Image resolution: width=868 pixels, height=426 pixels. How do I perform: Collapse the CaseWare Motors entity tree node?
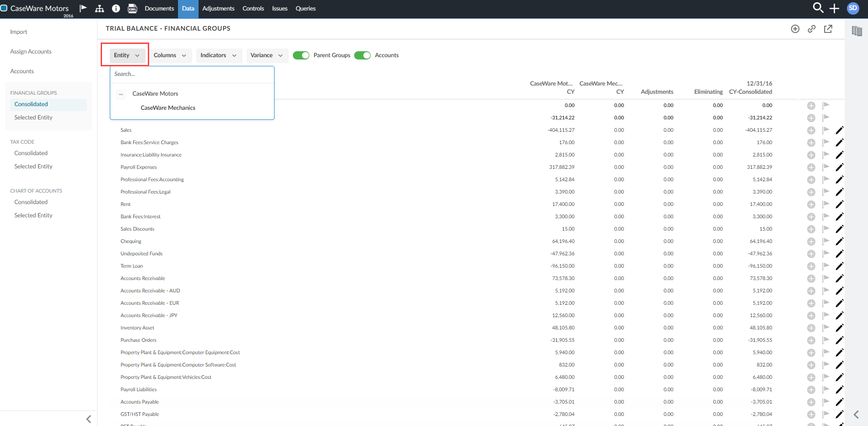pyautogui.click(x=121, y=94)
